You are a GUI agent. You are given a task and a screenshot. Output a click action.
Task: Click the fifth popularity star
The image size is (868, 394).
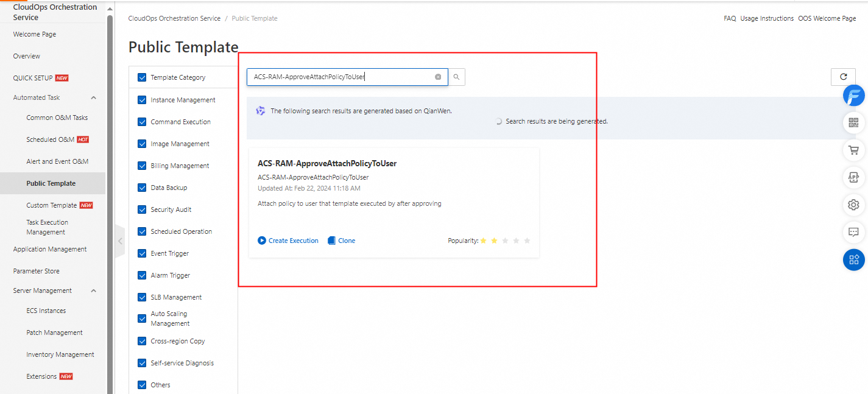click(527, 241)
